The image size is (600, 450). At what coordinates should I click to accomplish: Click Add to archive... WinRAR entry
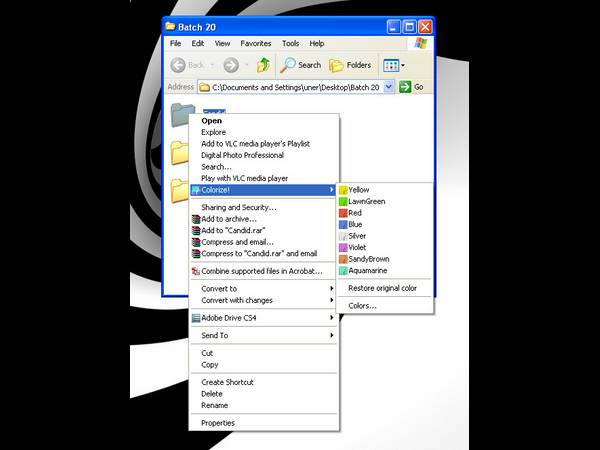[228, 219]
